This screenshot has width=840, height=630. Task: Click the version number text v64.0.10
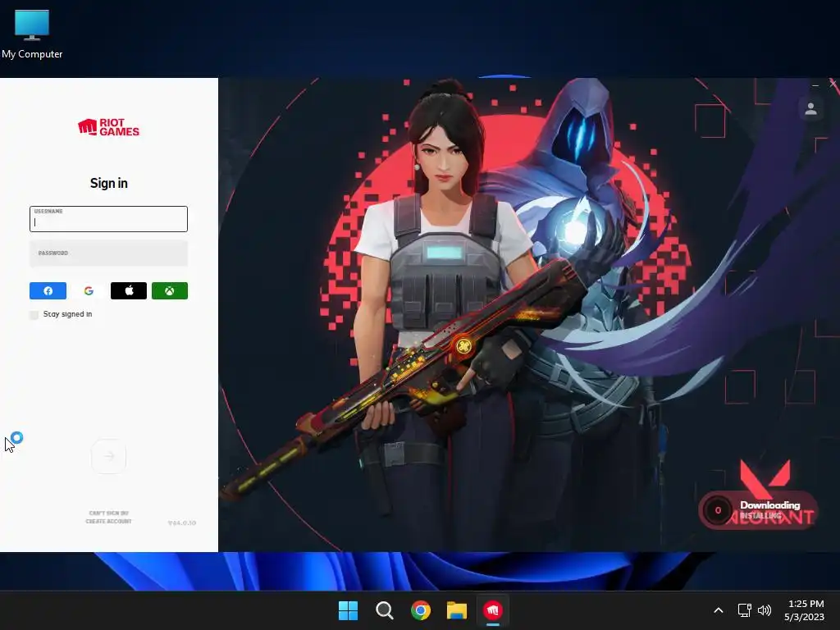(x=182, y=523)
